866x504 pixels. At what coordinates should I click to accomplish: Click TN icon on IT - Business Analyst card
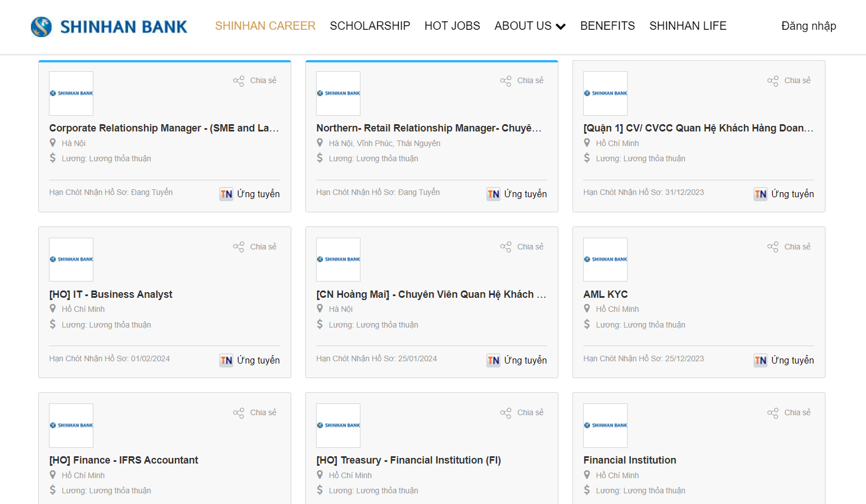point(226,360)
